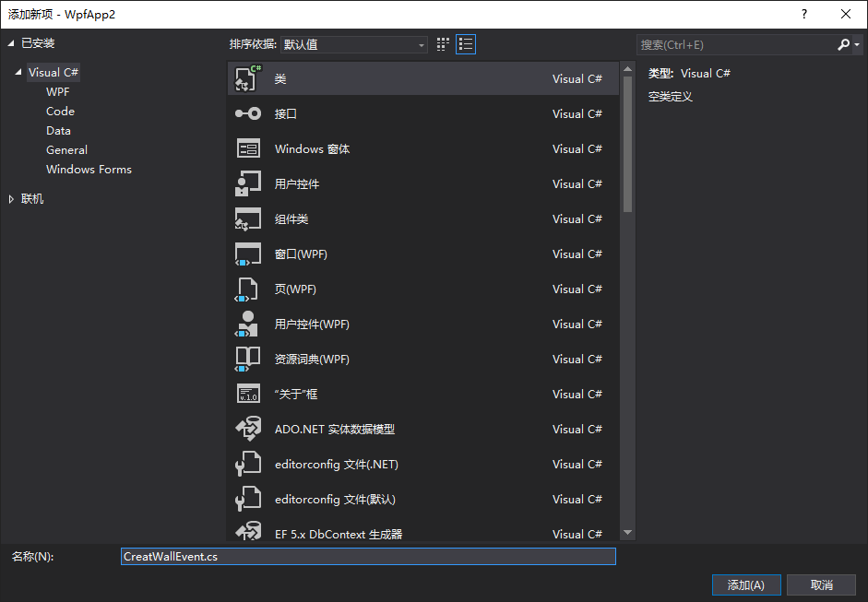The width and height of the screenshot is (868, 602).
Task: Click Visual C# label in 页(WPF) row
Action: point(577,289)
